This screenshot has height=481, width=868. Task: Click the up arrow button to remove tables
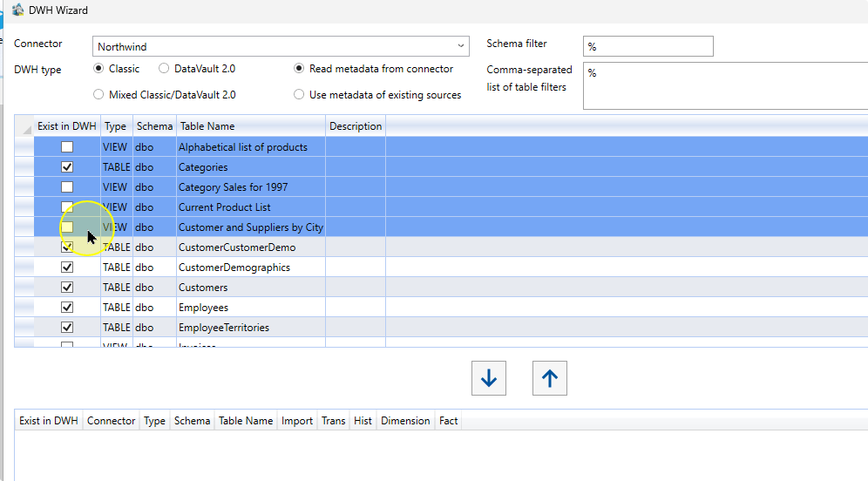click(x=549, y=378)
